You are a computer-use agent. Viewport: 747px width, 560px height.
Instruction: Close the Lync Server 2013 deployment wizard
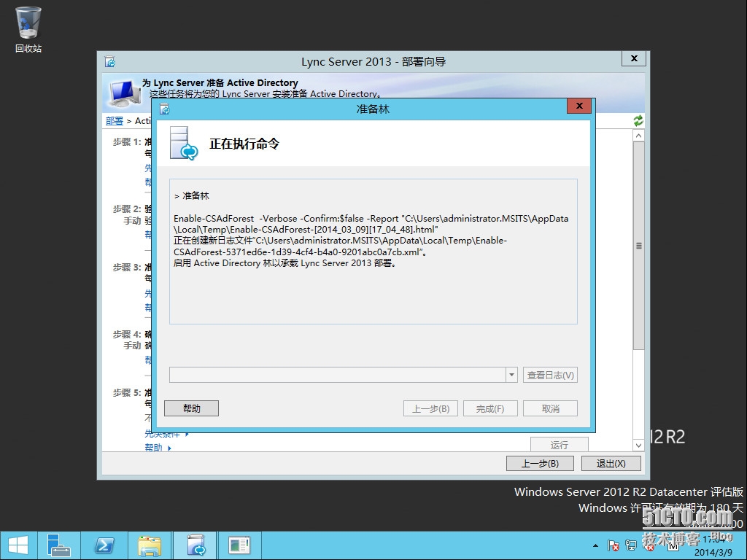(634, 58)
